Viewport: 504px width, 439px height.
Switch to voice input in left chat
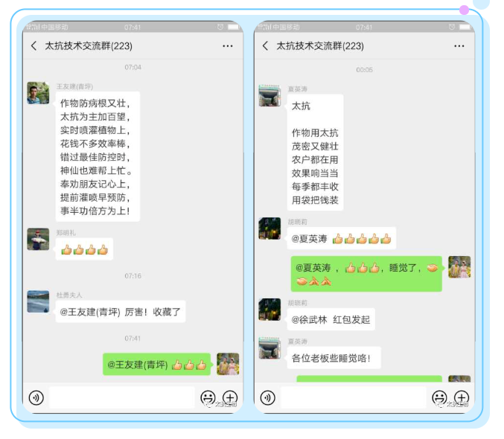[36, 397]
